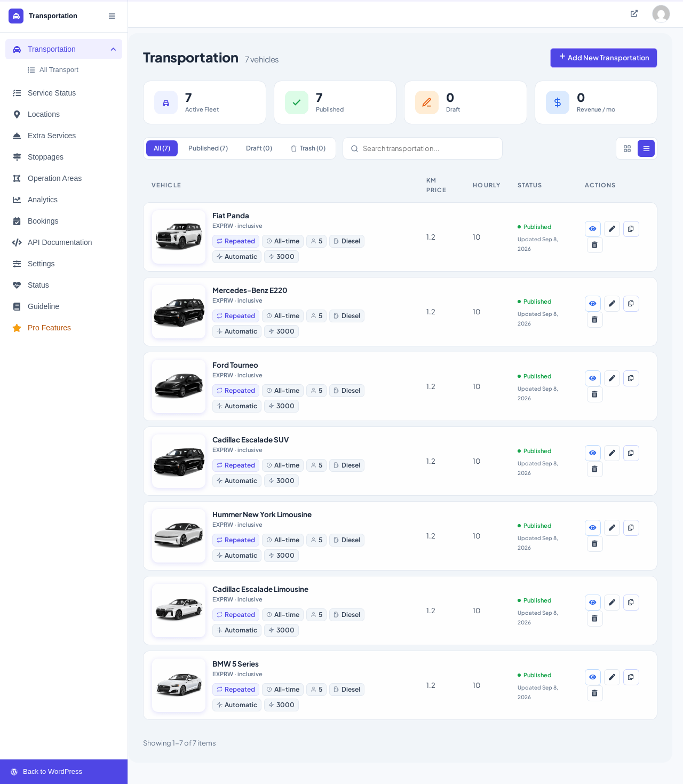
Task: Focus the Search transportation field
Action: pyautogui.click(x=423, y=148)
